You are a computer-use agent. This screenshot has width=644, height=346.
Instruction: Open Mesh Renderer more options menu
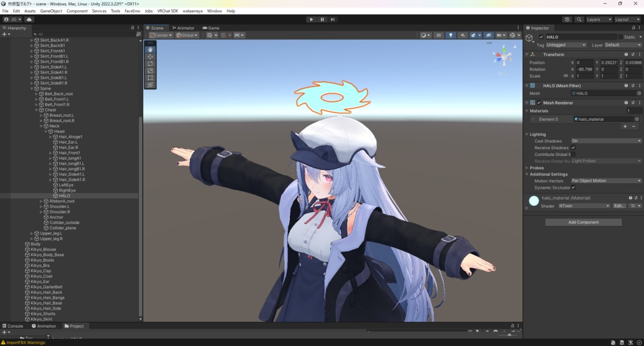click(640, 103)
